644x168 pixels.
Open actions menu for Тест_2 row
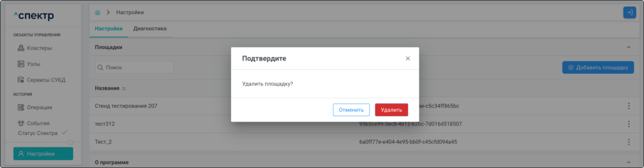tap(629, 142)
